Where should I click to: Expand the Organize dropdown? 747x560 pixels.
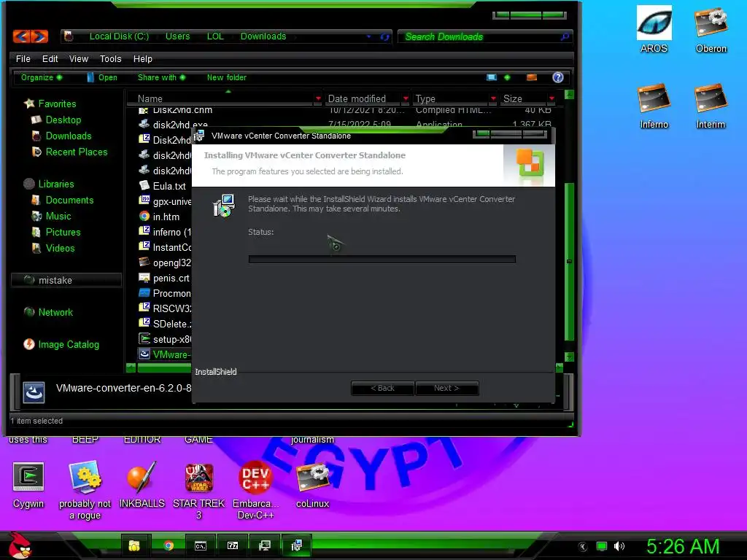coord(42,77)
